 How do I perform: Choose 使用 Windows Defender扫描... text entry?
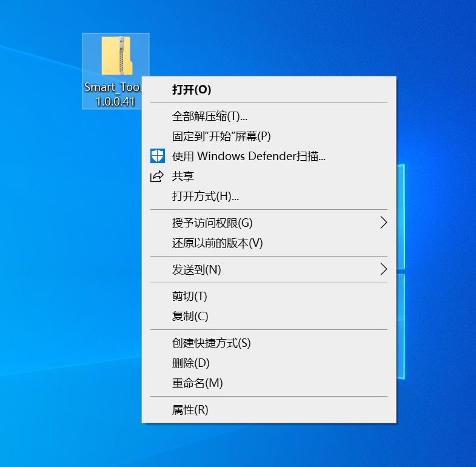tap(249, 156)
